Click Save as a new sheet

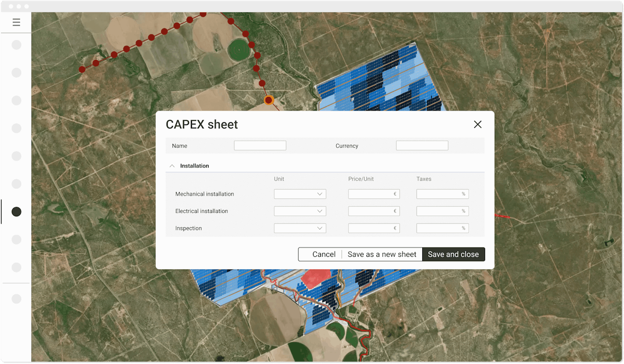[x=382, y=254]
